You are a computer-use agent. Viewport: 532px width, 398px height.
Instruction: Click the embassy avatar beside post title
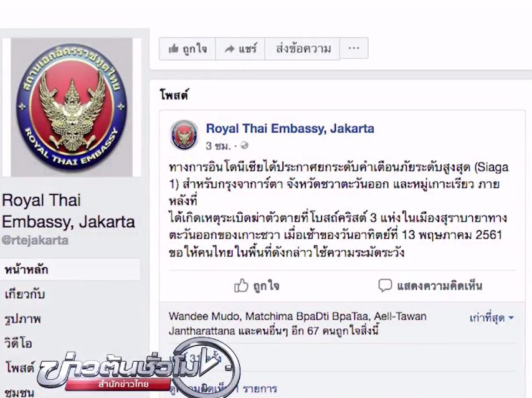184,135
